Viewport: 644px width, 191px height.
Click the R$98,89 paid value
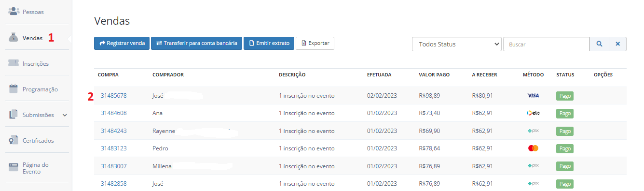[x=429, y=96]
